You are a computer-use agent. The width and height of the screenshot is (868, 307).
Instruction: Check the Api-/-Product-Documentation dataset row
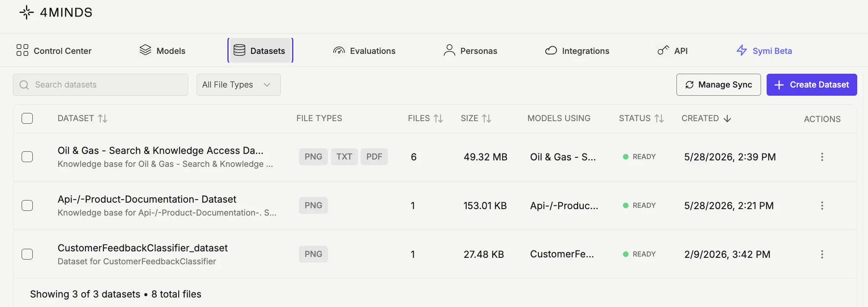[x=27, y=205]
